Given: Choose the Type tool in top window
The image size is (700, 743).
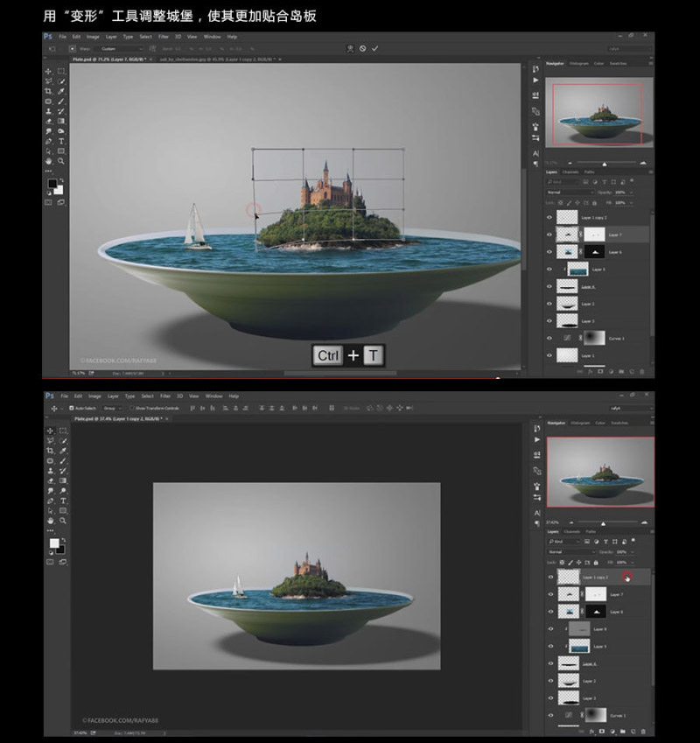Looking at the screenshot, I should (x=61, y=141).
